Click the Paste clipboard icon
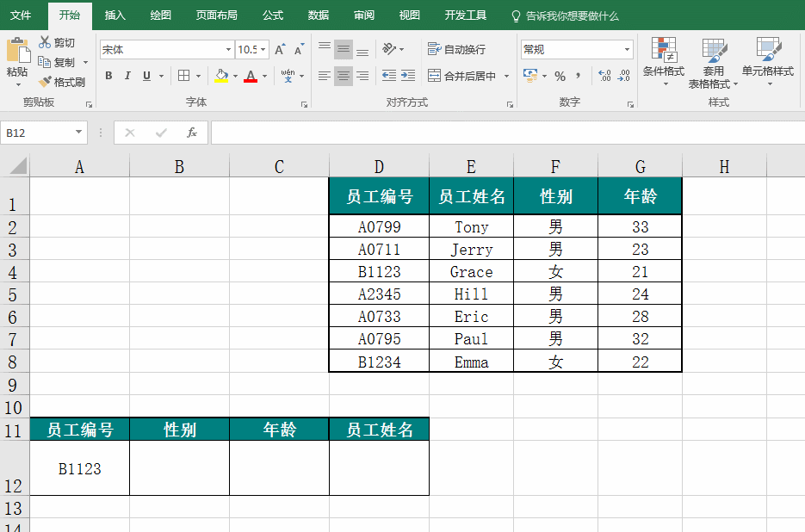The width and height of the screenshot is (805, 532). coord(18,52)
